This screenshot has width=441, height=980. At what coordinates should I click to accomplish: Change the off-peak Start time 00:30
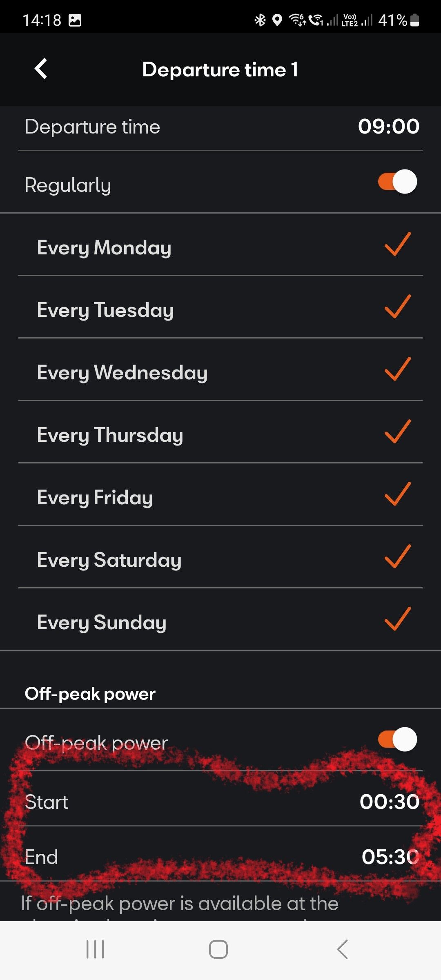[x=389, y=802]
